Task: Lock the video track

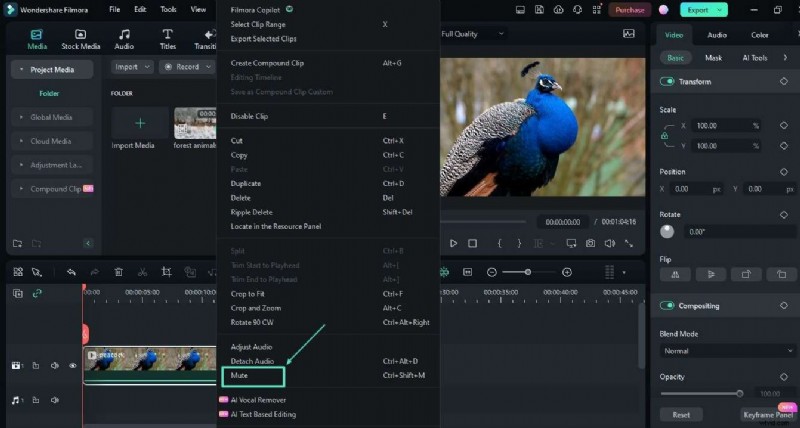Action: coord(36,365)
